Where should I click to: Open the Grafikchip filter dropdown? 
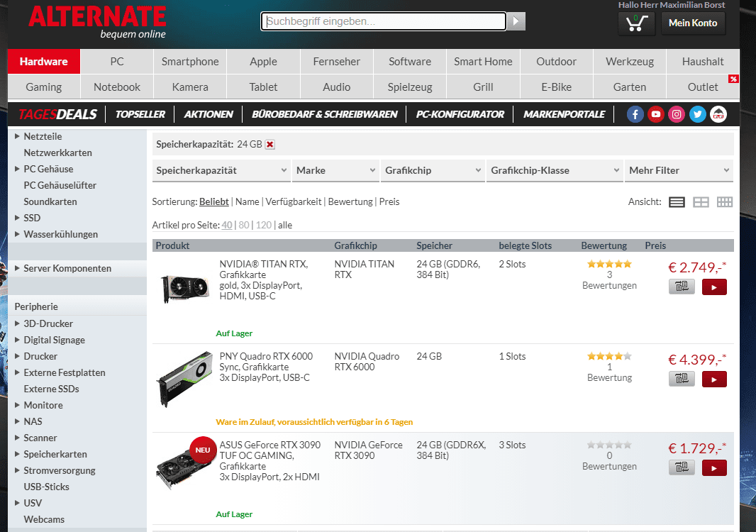tap(433, 170)
